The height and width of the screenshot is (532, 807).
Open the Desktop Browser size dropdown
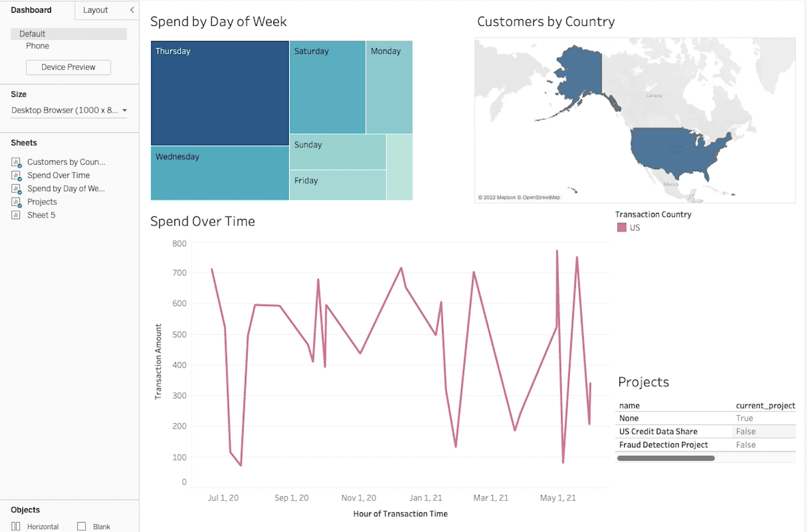(x=69, y=110)
